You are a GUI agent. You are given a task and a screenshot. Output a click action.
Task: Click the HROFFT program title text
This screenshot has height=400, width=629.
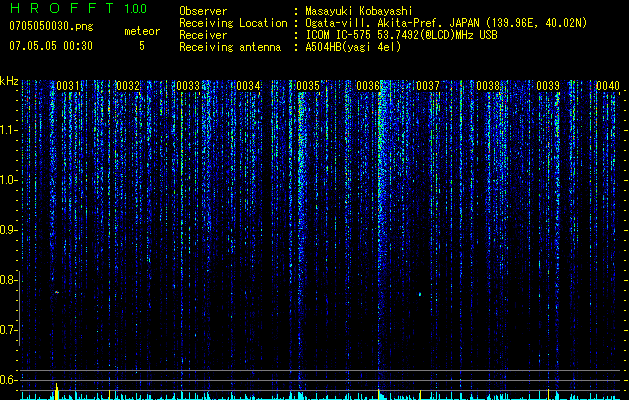(x=63, y=8)
